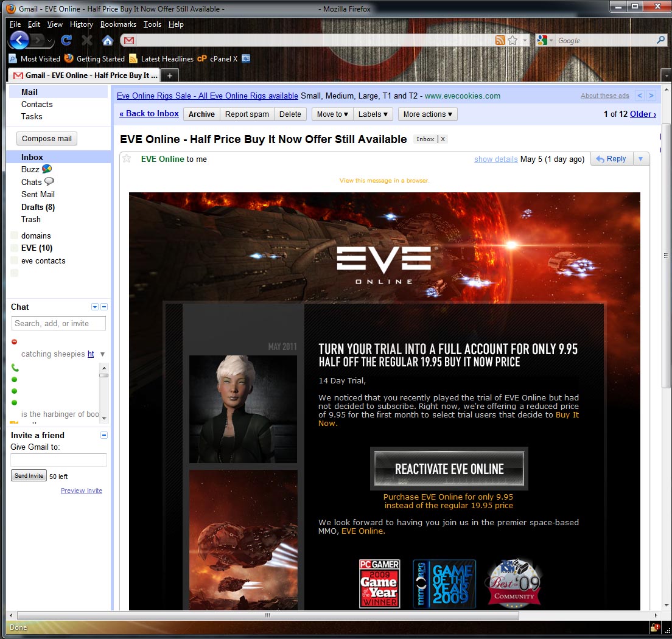This screenshot has width=672, height=639.
Task: Open the File menu
Action: pyautogui.click(x=15, y=24)
